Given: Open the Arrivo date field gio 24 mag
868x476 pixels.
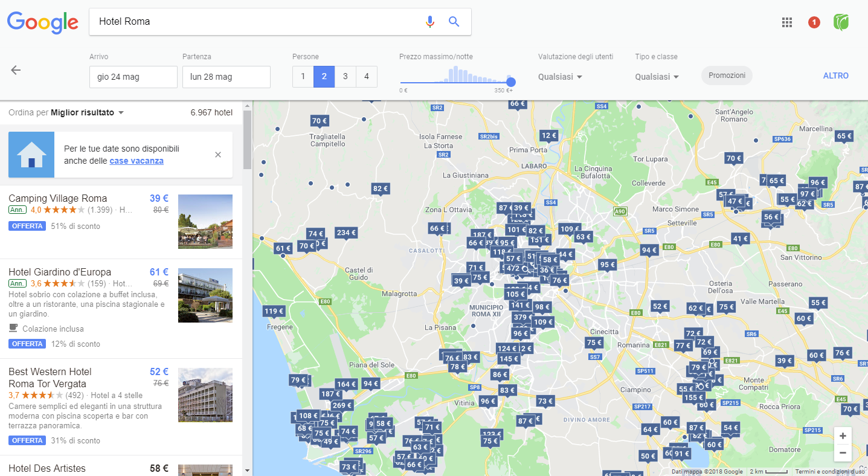Looking at the screenshot, I should (x=133, y=77).
